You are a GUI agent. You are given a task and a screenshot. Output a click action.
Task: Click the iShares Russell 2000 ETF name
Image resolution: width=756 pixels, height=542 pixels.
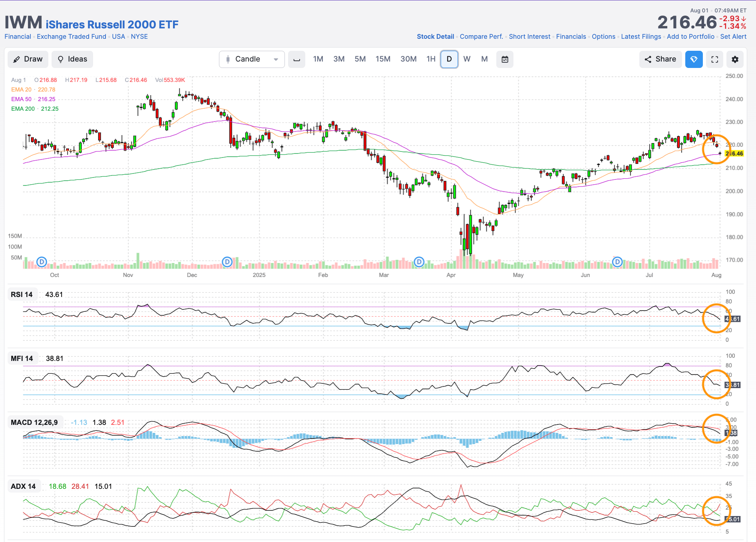click(x=112, y=25)
